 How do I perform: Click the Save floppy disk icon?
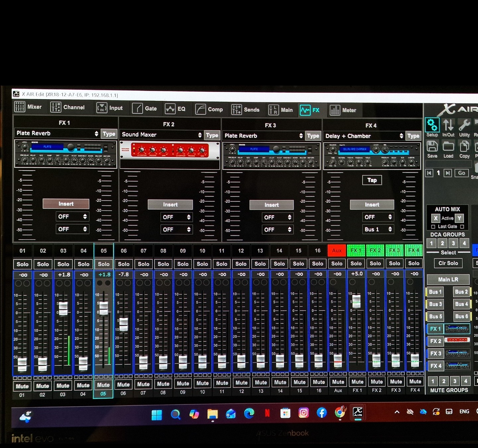[432, 146]
